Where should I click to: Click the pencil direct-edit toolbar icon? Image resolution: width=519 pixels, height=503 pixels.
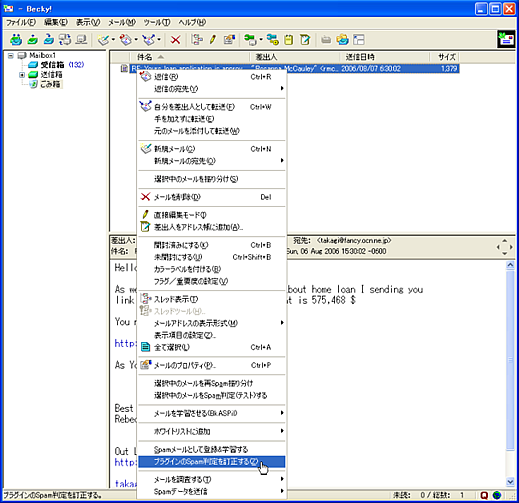[x=213, y=40]
